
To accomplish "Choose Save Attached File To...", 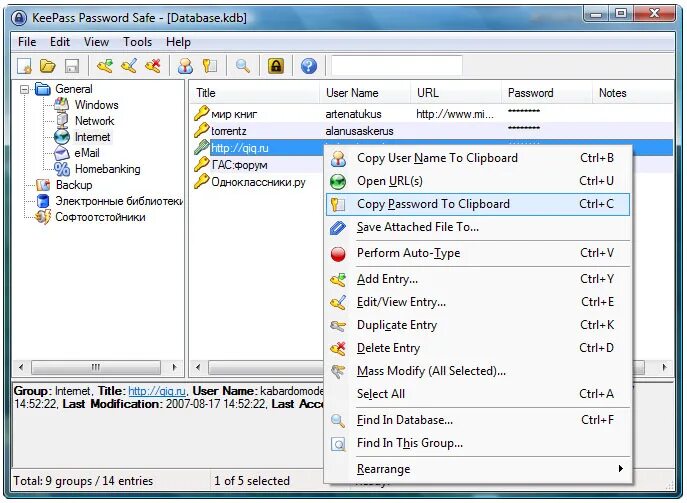I will point(478,227).
